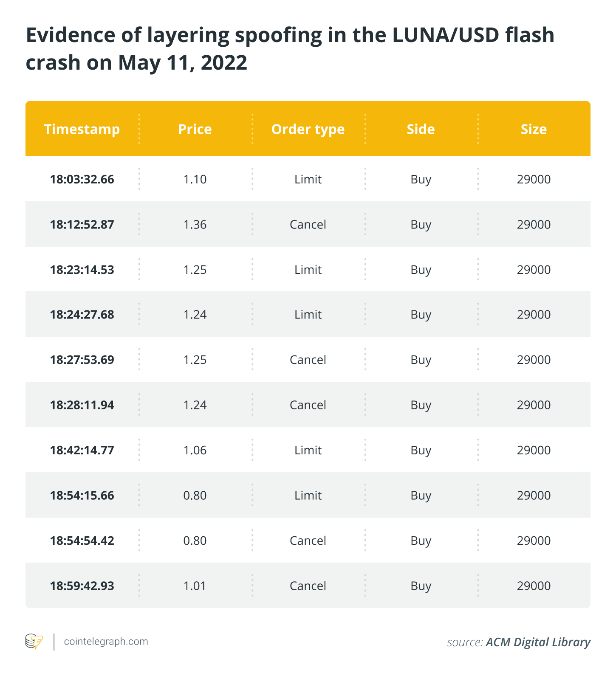Select timestamp 18:03:32.66 cell

[82, 179]
